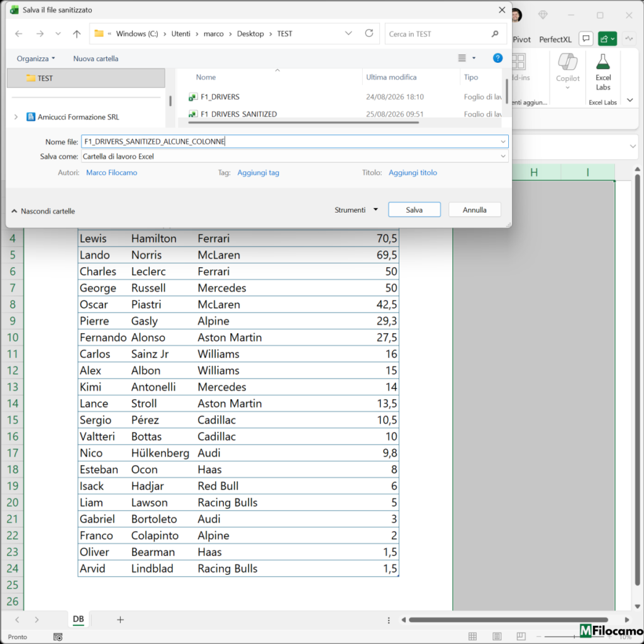This screenshot has height=644, width=644.
Task: Open recent locations dropdown arrow
Action: click(58, 34)
